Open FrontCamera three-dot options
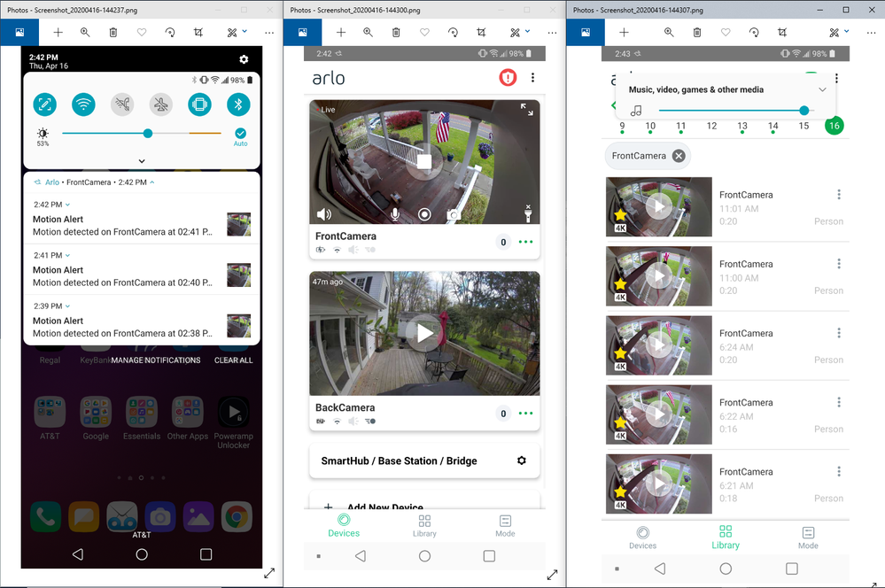Image resolution: width=885 pixels, height=588 pixels. pos(525,242)
